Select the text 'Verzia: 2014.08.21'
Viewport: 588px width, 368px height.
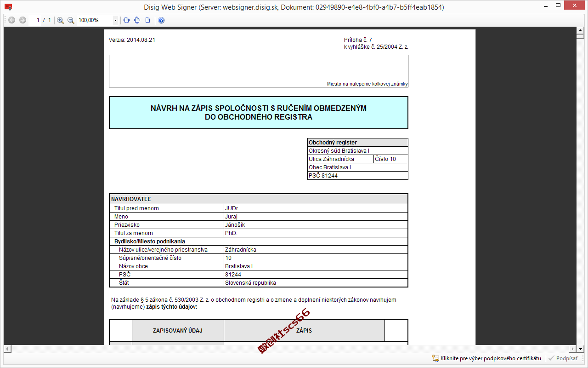pos(132,40)
